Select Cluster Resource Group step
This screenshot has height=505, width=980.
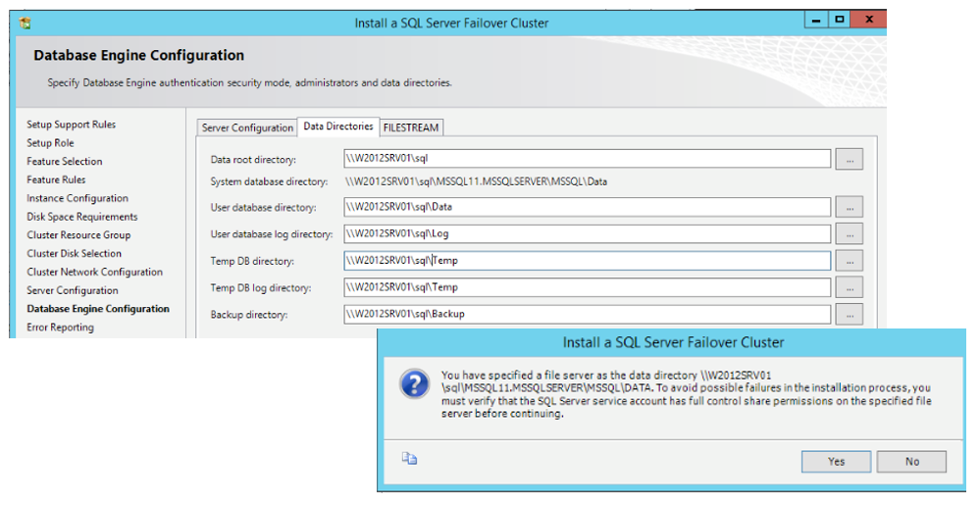pyautogui.click(x=78, y=235)
